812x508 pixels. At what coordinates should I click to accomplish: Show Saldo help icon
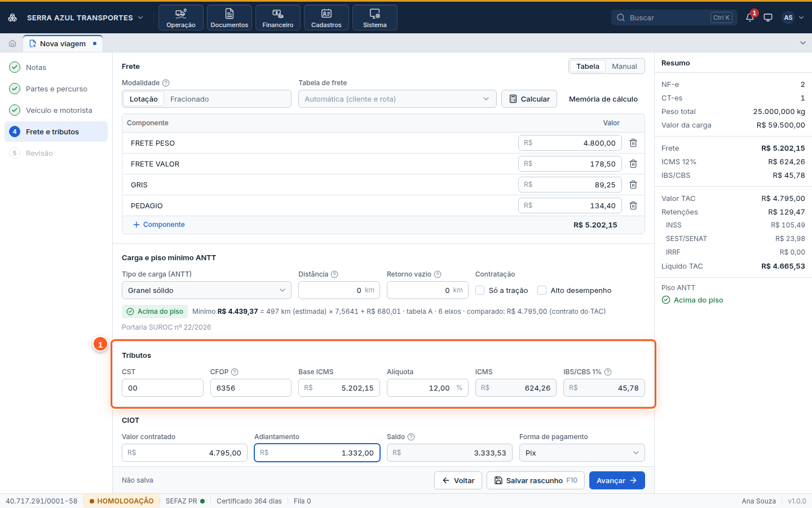coord(411,437)
